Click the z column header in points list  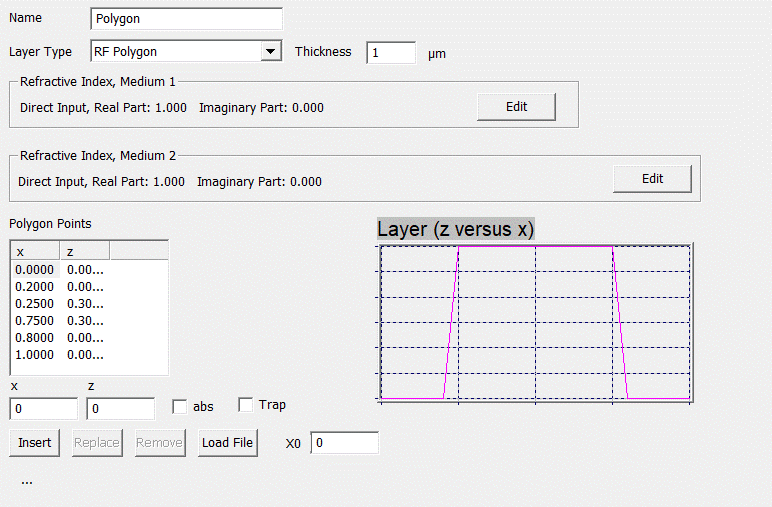tap(85, 251)
